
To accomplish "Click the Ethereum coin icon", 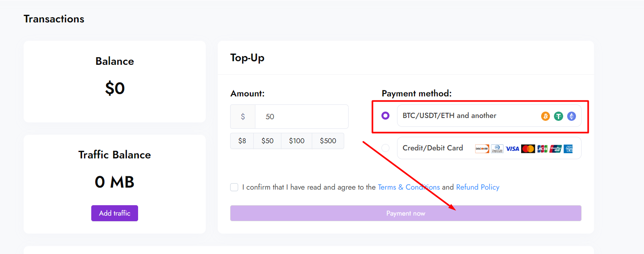I will (x=572, y=116).
